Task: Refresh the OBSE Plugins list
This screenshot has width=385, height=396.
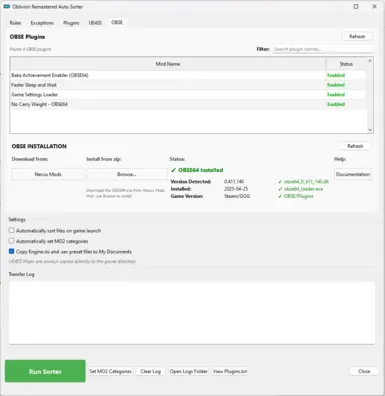Action: 357,36
